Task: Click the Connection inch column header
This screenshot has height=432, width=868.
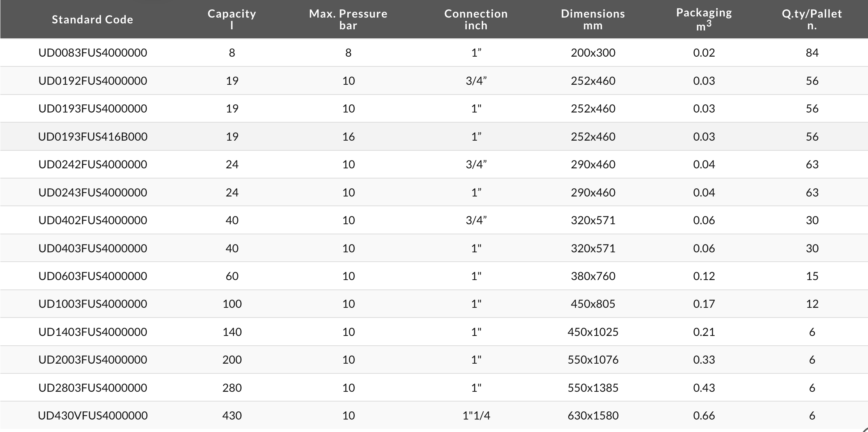Action: coord(476,19)
